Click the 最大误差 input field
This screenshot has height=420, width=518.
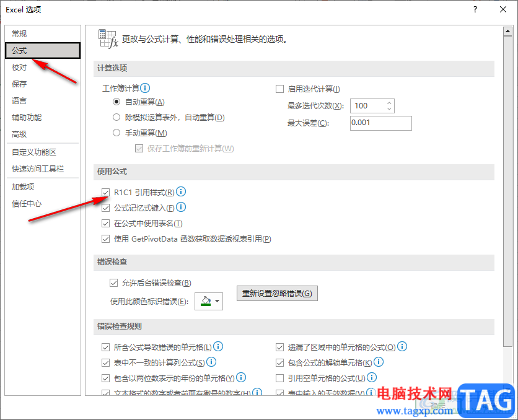(x=381, y=123)
